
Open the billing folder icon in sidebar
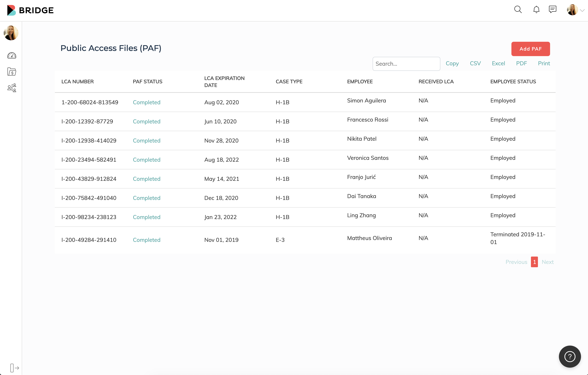[11, 72]
